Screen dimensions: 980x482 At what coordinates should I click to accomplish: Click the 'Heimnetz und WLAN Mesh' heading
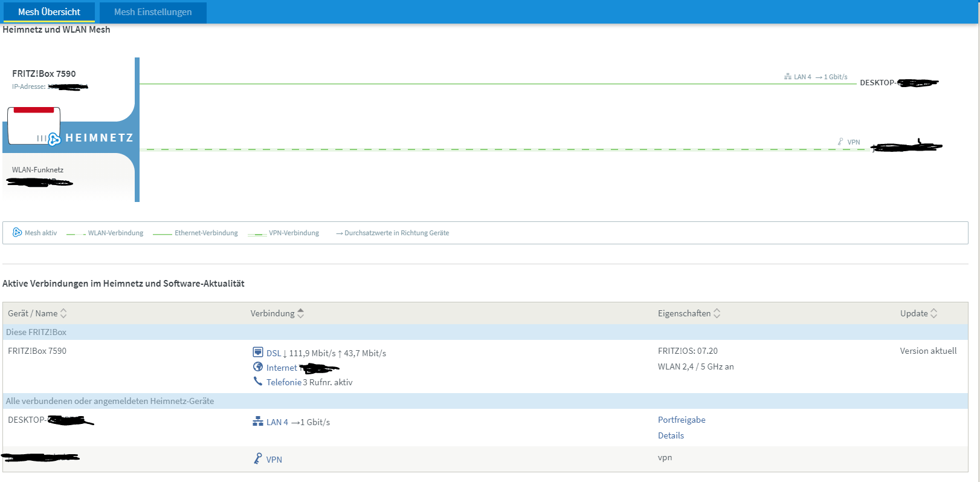point(56,30)
